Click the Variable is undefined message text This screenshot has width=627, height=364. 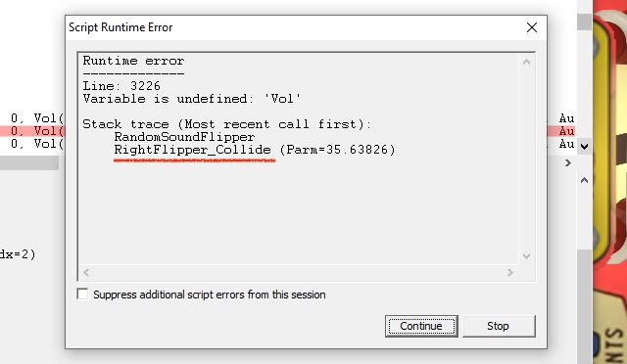192,98
